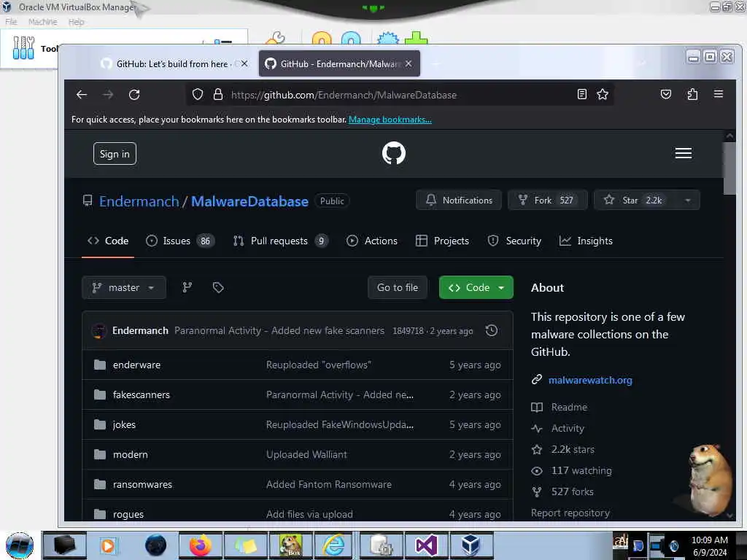Viewport: 747px width, 560px height.
Task: Click the padlock site security icon
Action: (217, 95)
